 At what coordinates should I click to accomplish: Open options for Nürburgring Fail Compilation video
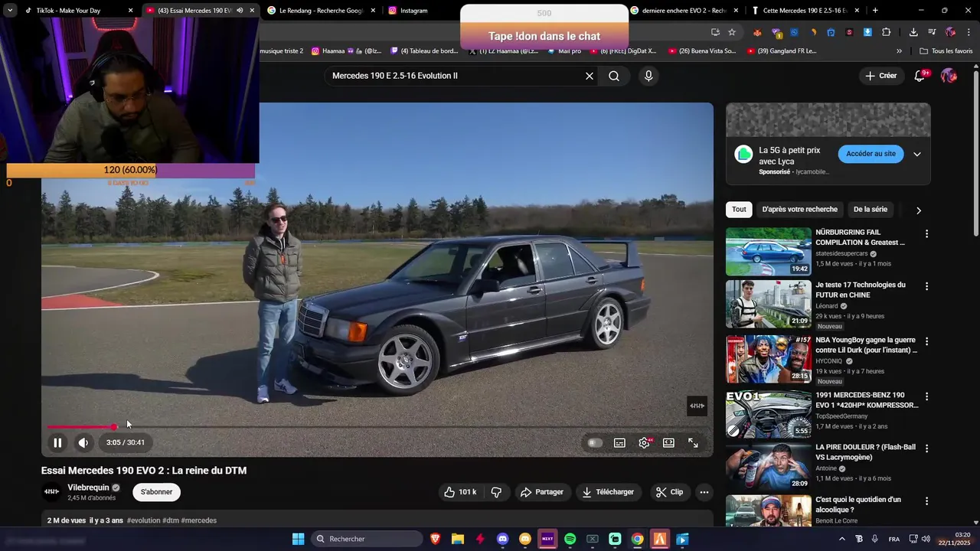[926, 233]
